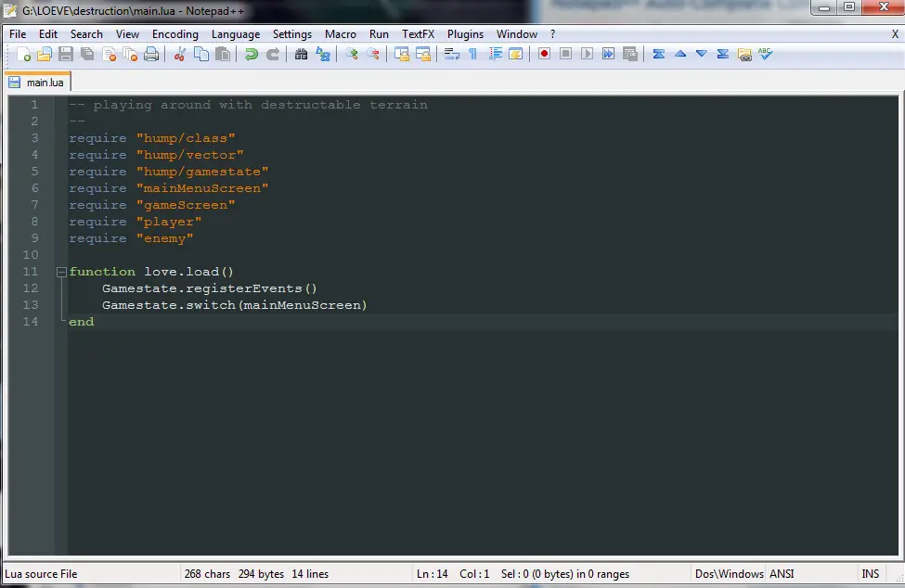Jump to last difference compare icon
905x588 pixels.
pyautogui.click(x=723, y=54)
